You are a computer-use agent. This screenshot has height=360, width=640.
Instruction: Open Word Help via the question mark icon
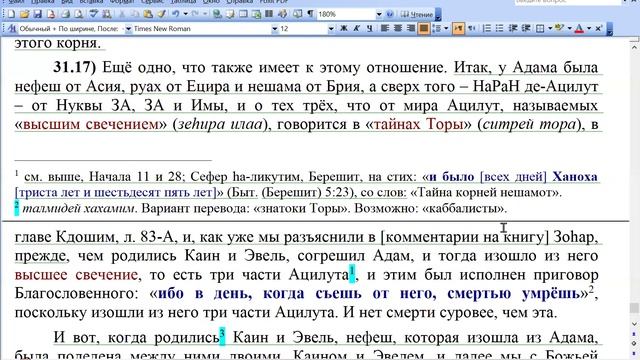coord(389,14)
